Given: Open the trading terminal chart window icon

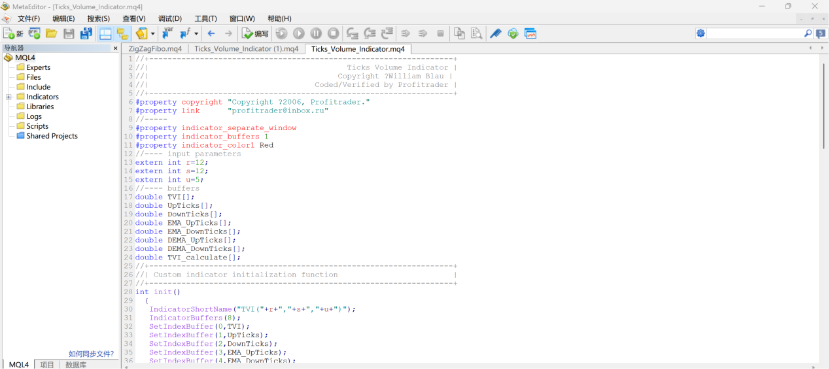Looking at the screenshot, I should pos(530,33).
